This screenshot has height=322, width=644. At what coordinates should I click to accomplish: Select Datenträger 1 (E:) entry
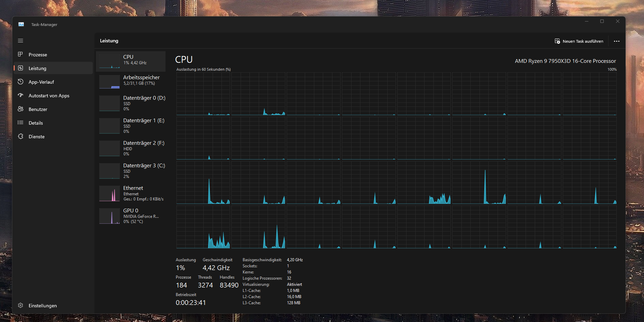pyautogui.click(x=131, y=126)
